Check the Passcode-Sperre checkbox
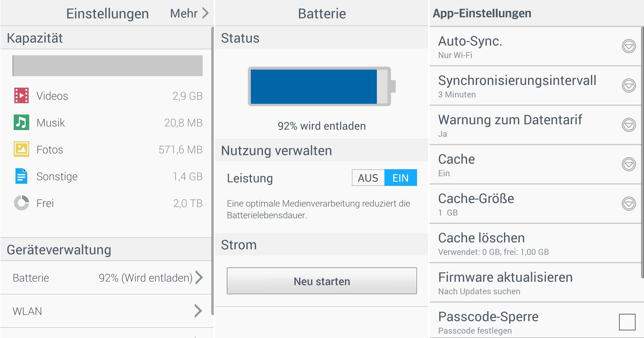644x338 pixels. [x=627, y=322]
